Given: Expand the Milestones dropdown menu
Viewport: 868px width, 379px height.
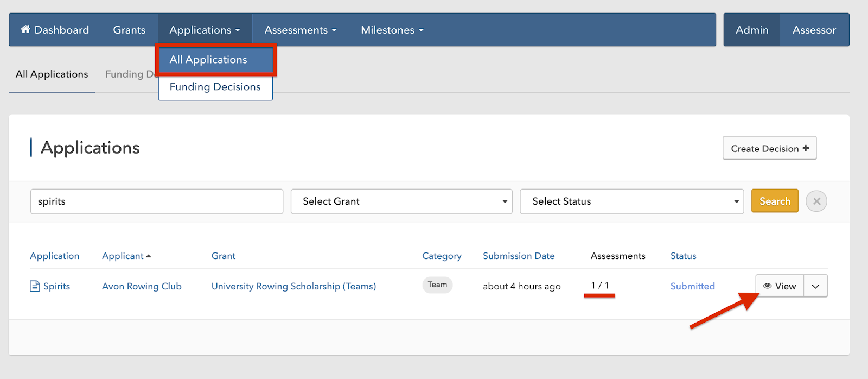Looking at the screenshot, I should pyautogui.click(x=392, y=30).
